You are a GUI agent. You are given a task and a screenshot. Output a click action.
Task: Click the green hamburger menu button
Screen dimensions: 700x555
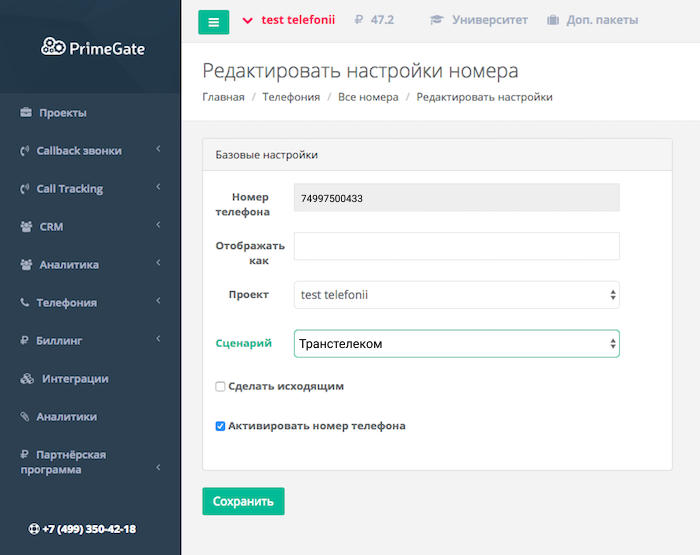[213, 21]
